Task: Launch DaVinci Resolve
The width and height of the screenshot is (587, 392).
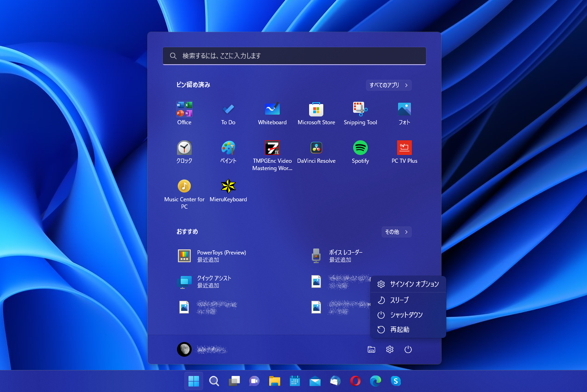Action: pos(316,152)
